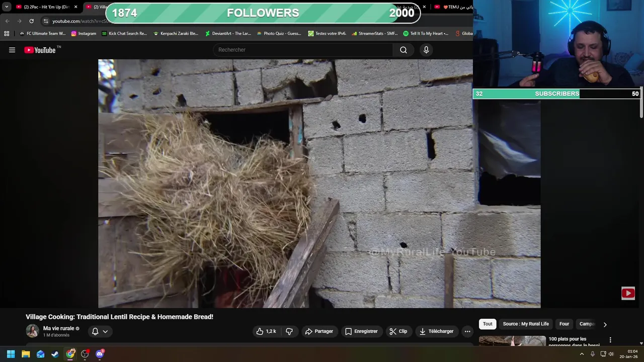This screenshot has height=362, width=644.
Task: Open StreamerStats bookmark
Action: (x=375, y=34)
